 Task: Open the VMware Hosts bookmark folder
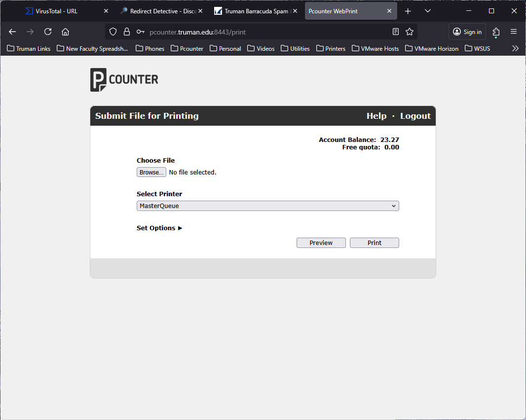coord(376,49)
